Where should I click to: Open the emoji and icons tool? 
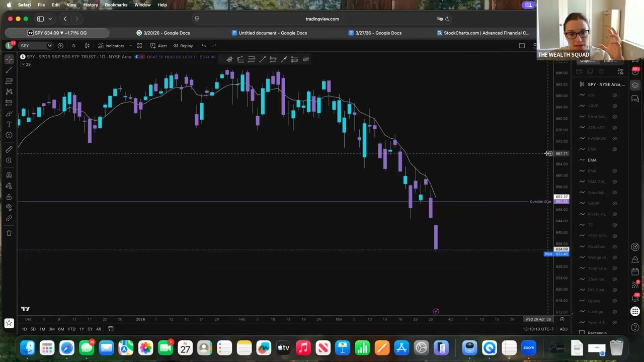[9, 135]
